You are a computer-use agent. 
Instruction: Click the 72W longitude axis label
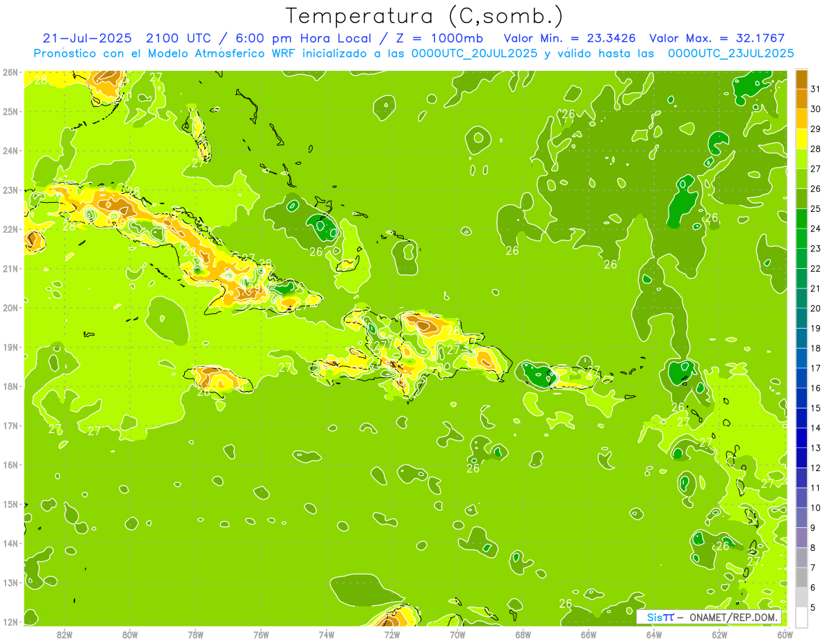click(392, 634)
